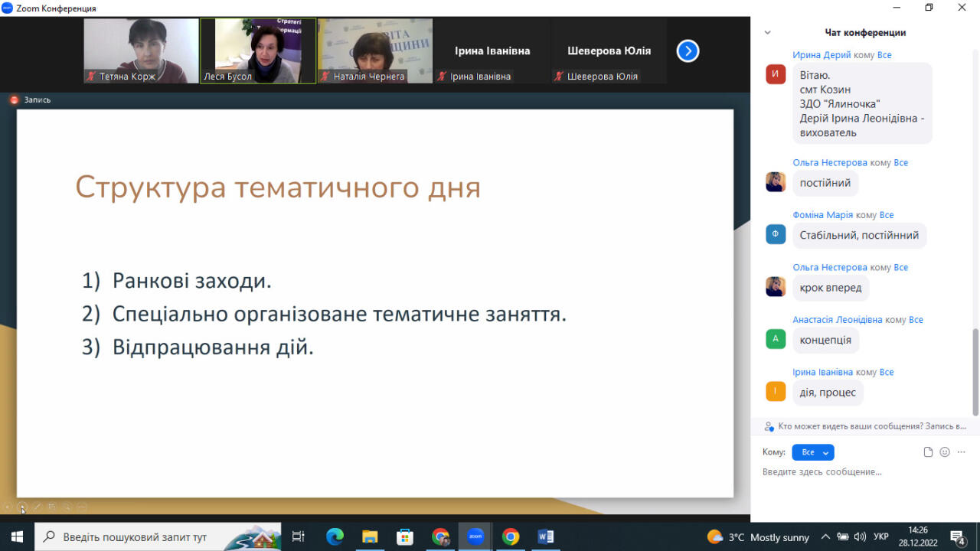Select Шеверова Юлія participant tile

[x=609, y=51]
